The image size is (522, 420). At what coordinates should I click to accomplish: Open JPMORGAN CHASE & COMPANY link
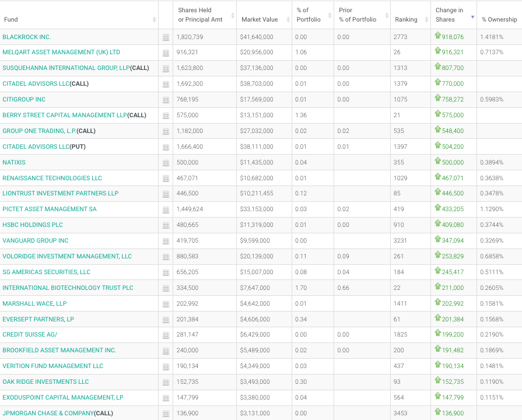[x=58, y=413]
